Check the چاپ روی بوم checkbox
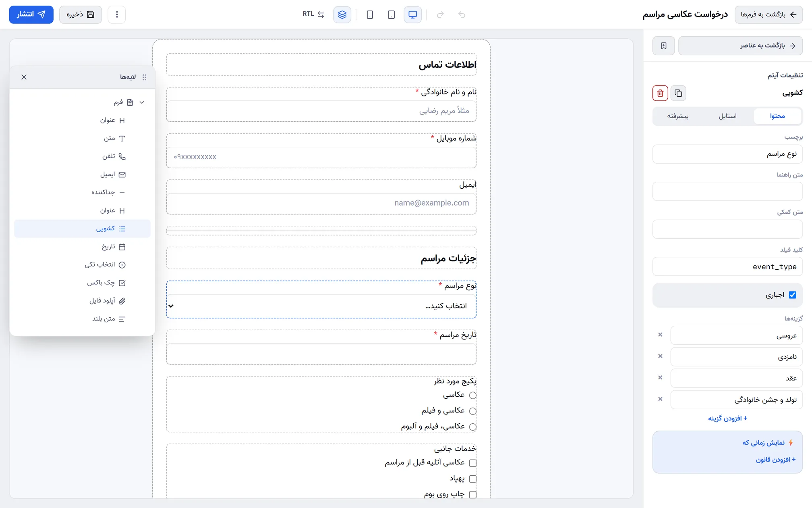The width and height of the screenshot is (812, 508). (473, 494)
